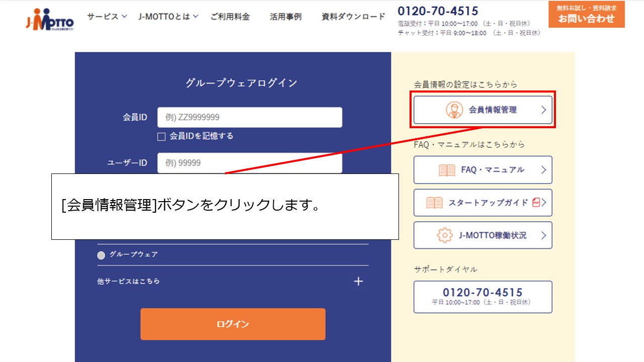Screen dimensions: 644x362
Task: Click the arrow icon on J-MOTTO稼働状況 button
Action: [544, 235]
